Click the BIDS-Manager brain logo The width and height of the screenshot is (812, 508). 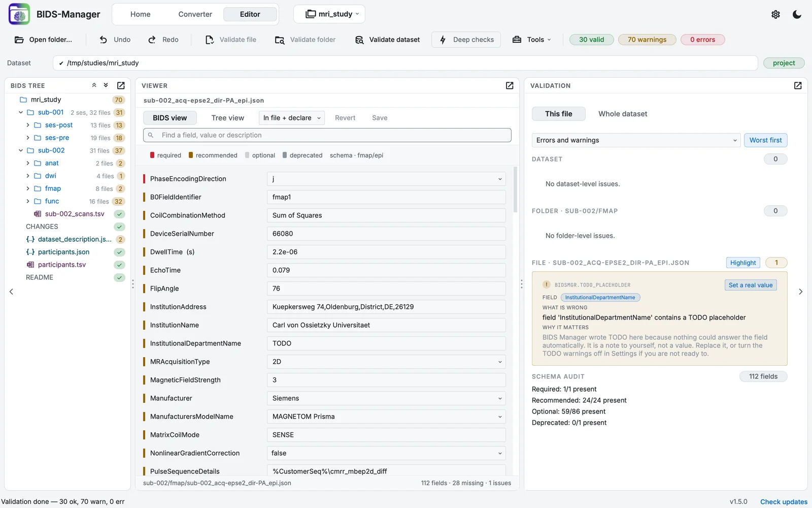[x=19, y=14]
